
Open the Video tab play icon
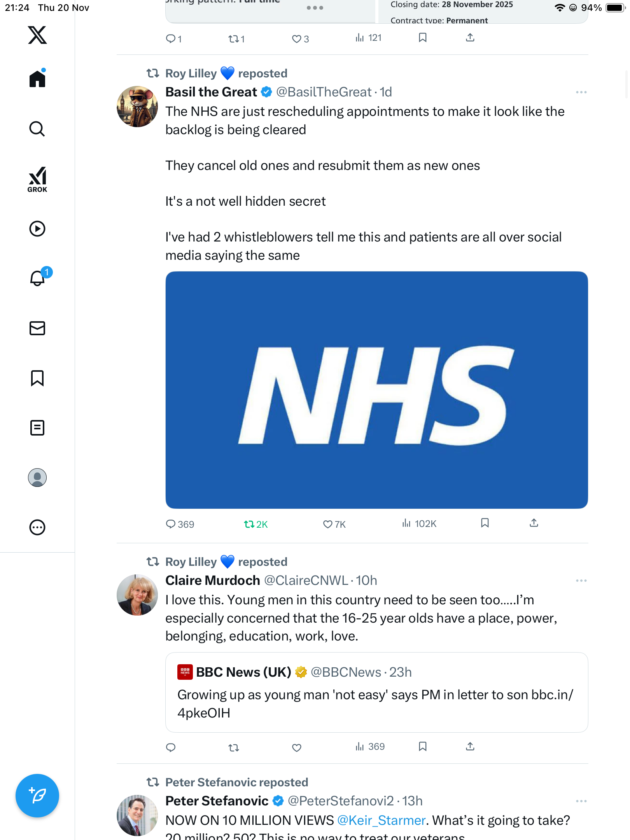37,229
